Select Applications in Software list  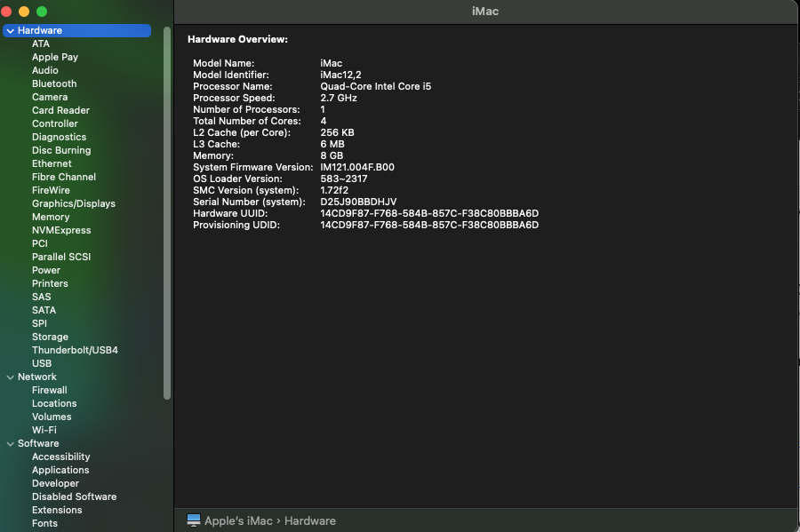point(60,470)
